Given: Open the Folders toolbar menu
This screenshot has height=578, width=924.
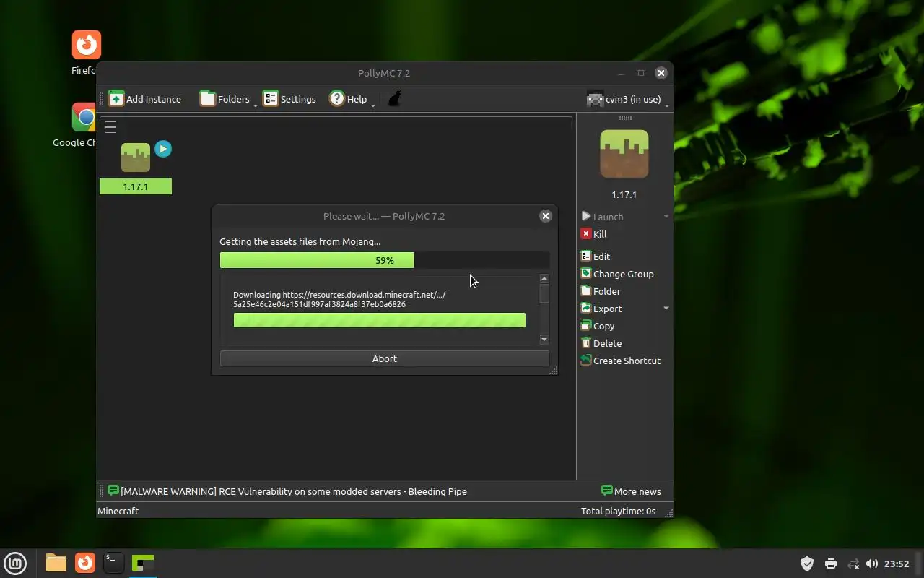Looking at the screenshot, I should pos(225,99).
